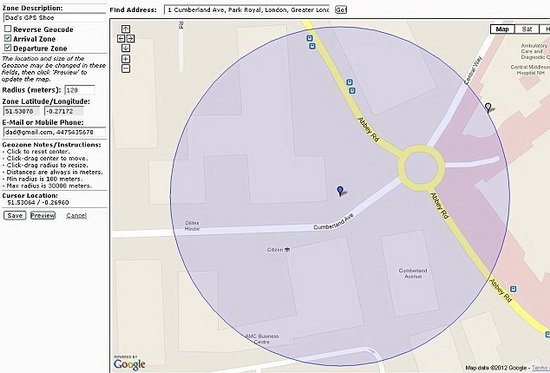Click the Go button beside Find Address
The image size is (550, 373).
click(341, 9)
